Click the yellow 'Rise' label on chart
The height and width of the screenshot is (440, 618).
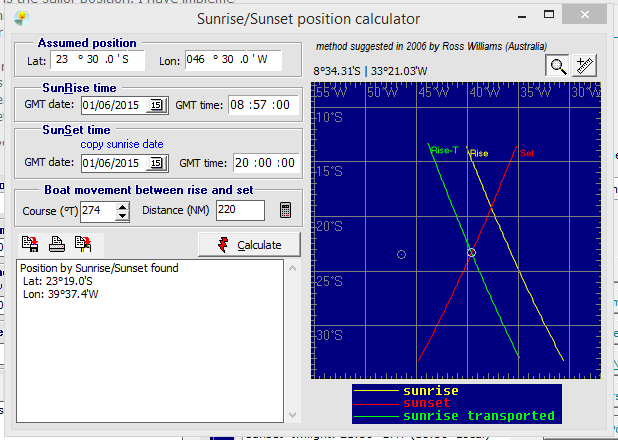coord(479,153)
